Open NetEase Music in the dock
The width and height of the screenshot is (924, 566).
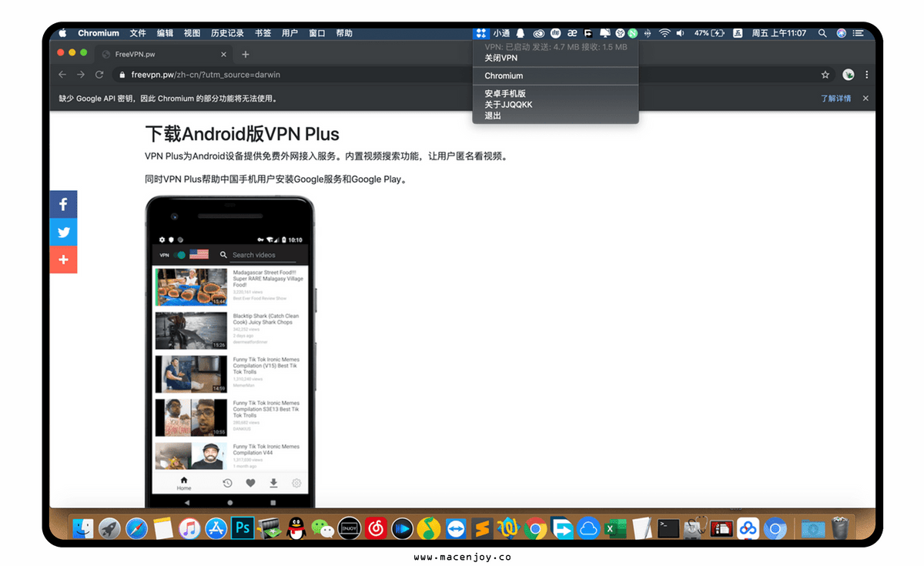[x=376, y=528]
